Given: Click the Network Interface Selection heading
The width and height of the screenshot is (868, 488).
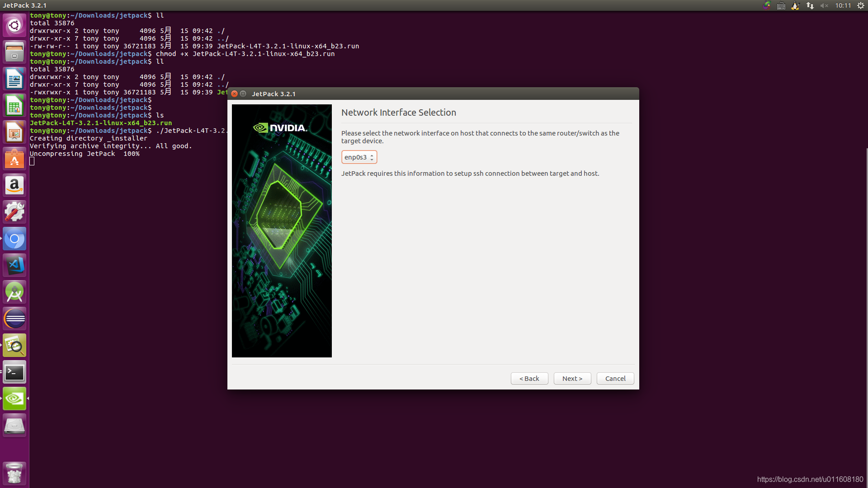Looking at the screenshot, I should tap(399, 113).
